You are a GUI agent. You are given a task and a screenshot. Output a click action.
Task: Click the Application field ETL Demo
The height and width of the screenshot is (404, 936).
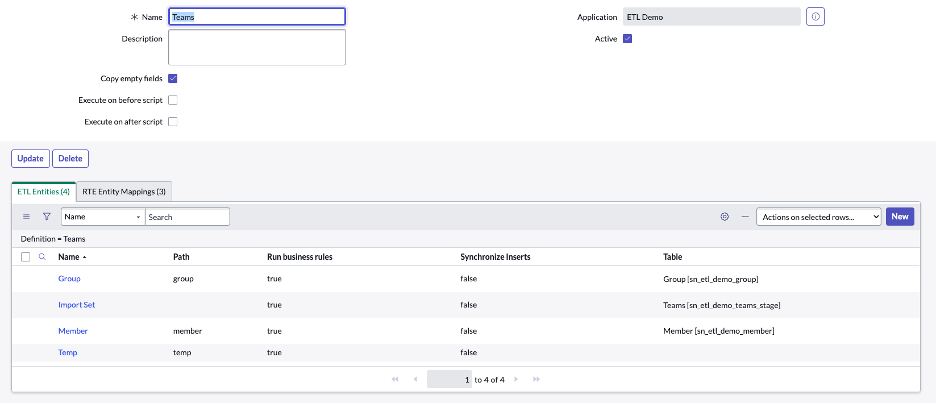(712, 17)
